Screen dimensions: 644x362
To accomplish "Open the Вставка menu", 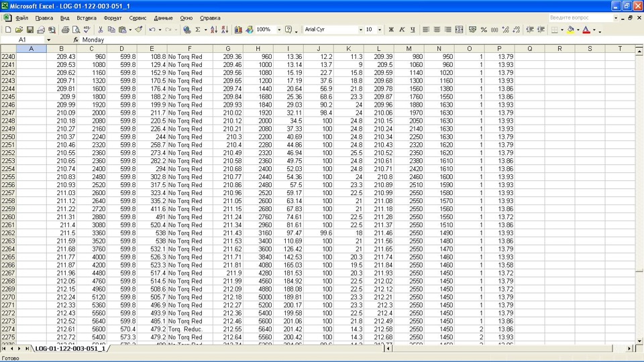I will 87,18.
